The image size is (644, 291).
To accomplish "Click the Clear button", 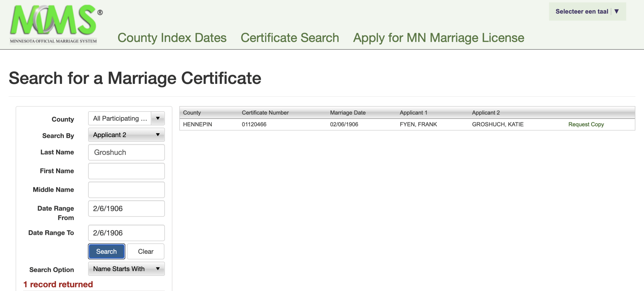I will pyautogui.click(x=146, y=251).
